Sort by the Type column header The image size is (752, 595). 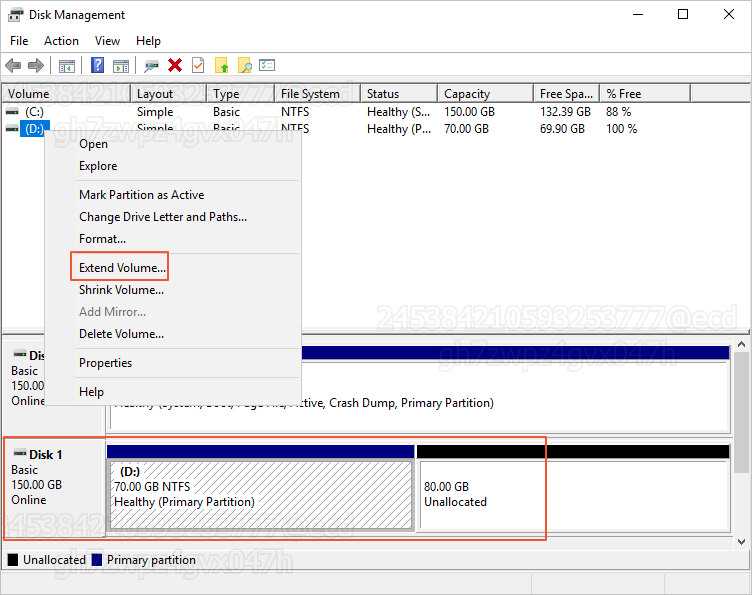click(241, 93)
